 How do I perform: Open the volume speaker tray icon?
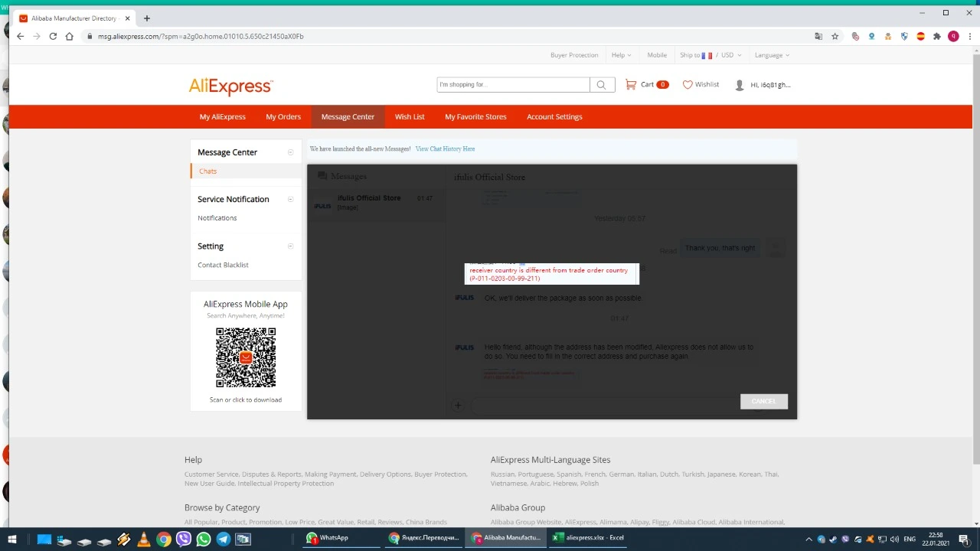pos(893,540)
